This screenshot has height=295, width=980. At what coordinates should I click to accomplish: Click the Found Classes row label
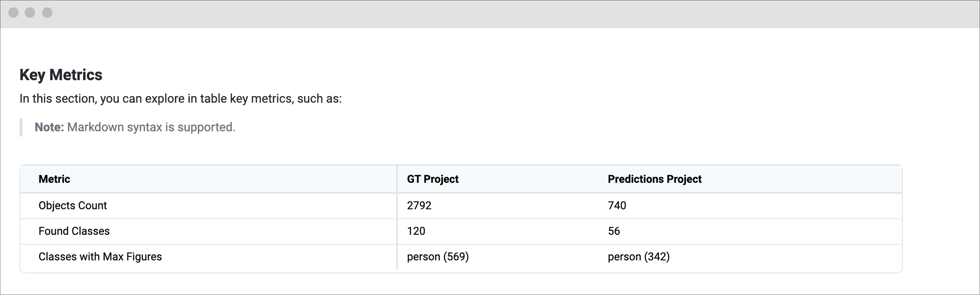pos(74,231)
